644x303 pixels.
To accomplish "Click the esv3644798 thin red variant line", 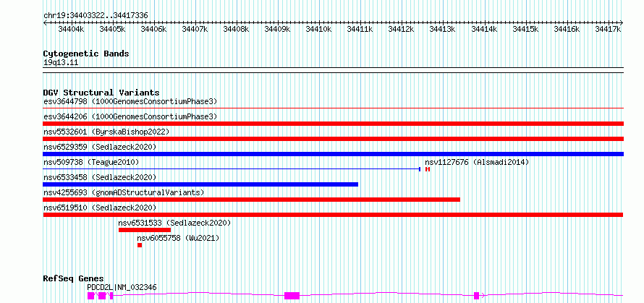I will pyautogui.click(x=333, y=108).
